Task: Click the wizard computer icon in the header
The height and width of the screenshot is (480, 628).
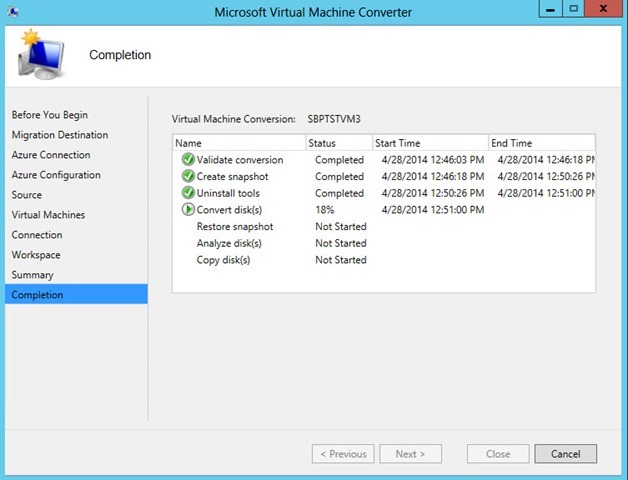Action: 40,54
